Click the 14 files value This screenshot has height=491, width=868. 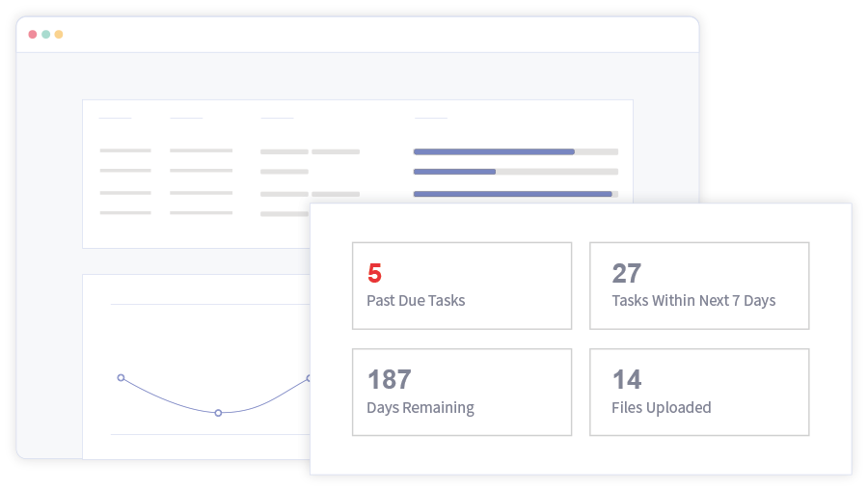pyautogui.click(x=627, y=380)
